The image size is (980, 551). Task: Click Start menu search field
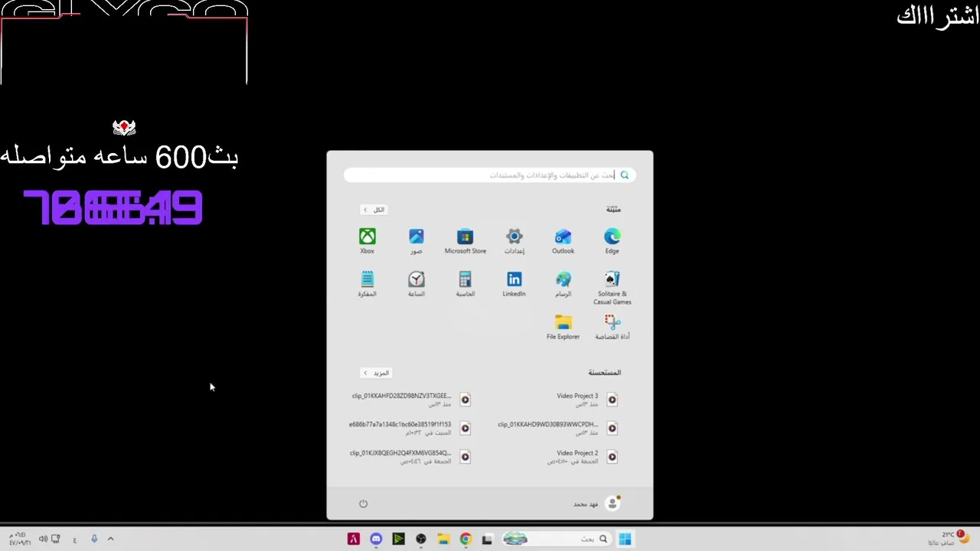(490, 175)
